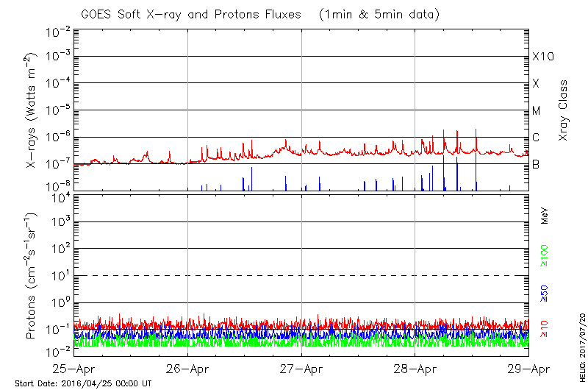The width and height of the screenshot is (588, 390).
Task: Click the 28-Apr date tick label
Action: point(415,369)
